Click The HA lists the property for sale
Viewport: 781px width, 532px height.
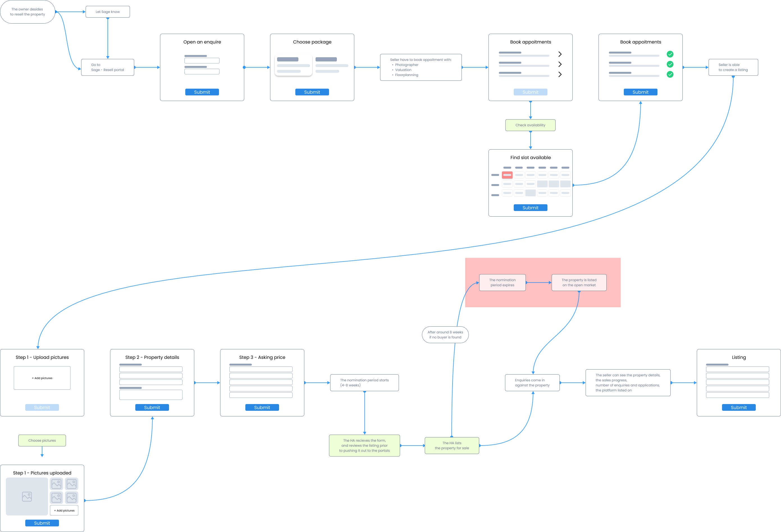[x=452, y=445]
